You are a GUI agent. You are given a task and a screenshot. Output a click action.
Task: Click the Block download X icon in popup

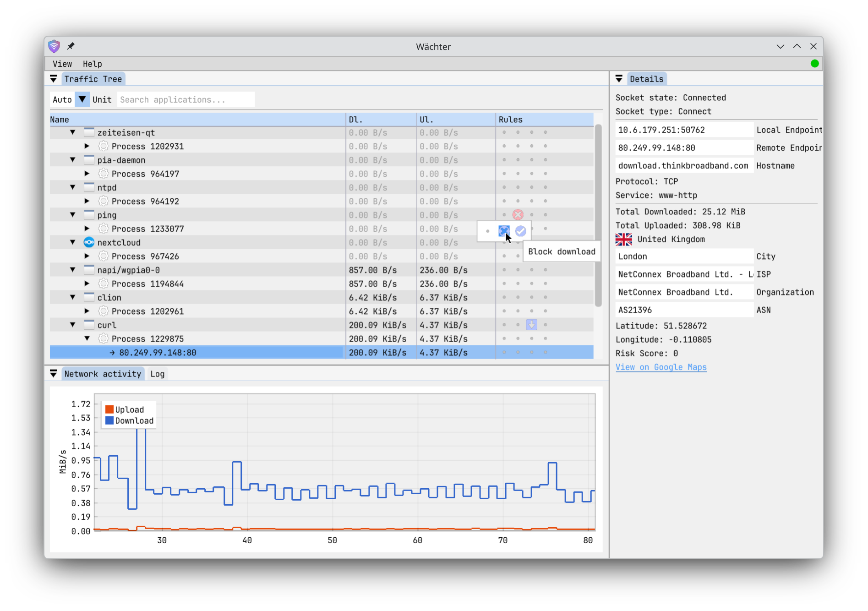pos(503,231)
